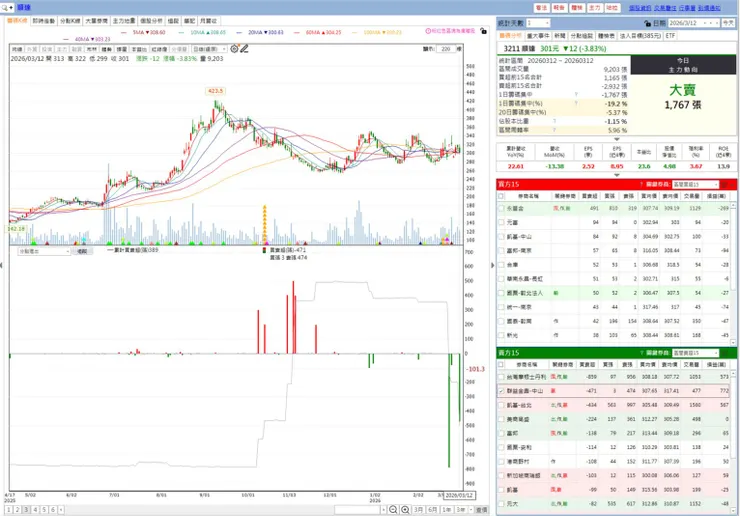Zoom in the chart with plus magnifier
Viewport: 740px width, 516px height.
405,510
